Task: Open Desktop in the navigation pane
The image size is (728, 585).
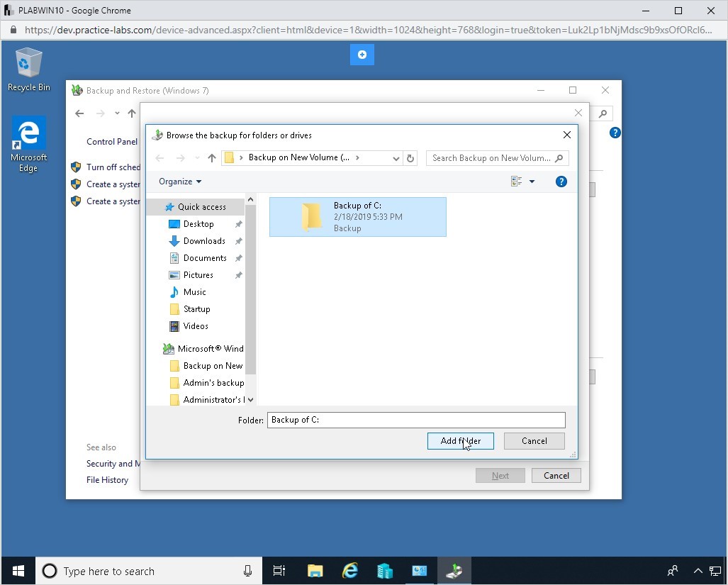Action: click(x=198, y=224)
